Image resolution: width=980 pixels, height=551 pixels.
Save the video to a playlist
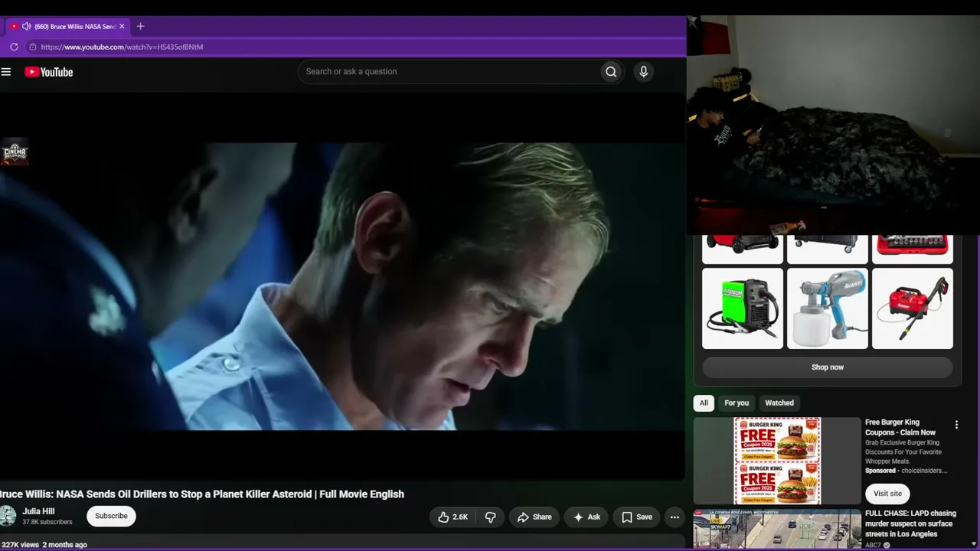[x=636, y=517]
